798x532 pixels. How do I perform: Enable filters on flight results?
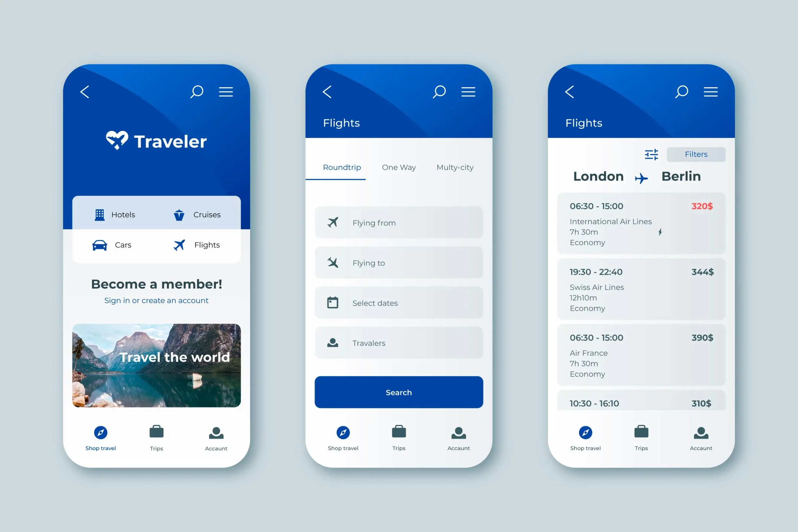pyautogui.click(x=695, y=154)
